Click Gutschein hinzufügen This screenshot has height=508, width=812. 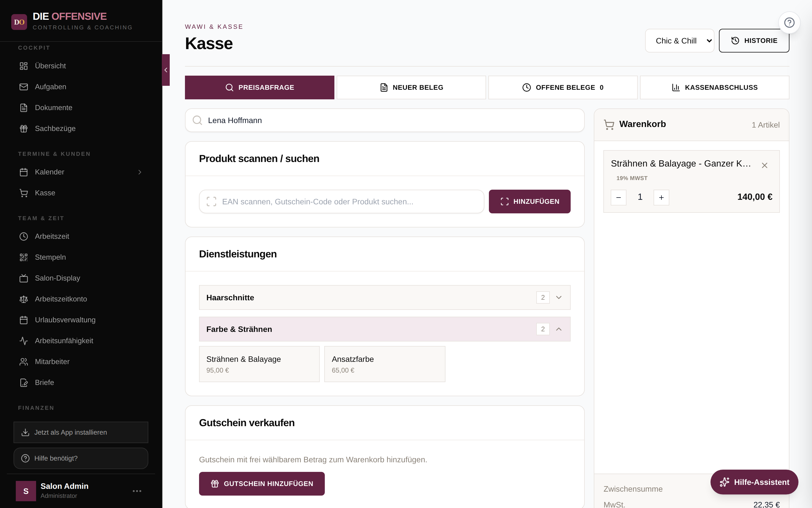(x=262, y=483)
